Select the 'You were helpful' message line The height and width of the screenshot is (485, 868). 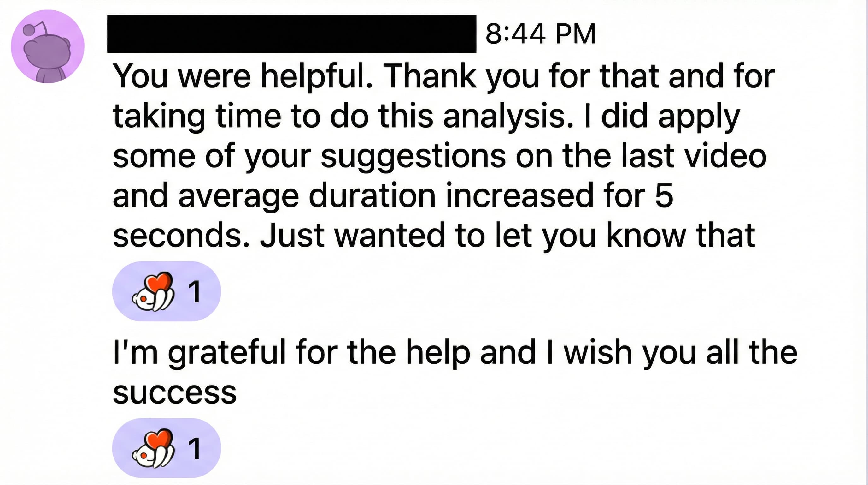(x=444, y=76)
